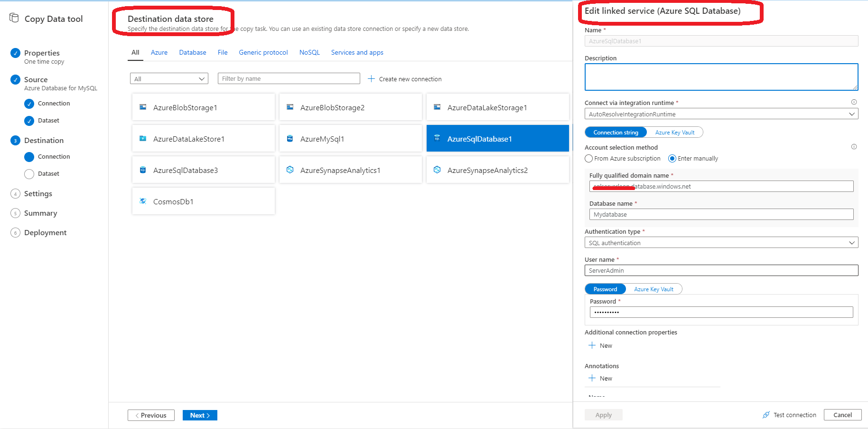The image size is (868, 429).
Task: Open the All filter dropdown
Action: tap(169, 79)
